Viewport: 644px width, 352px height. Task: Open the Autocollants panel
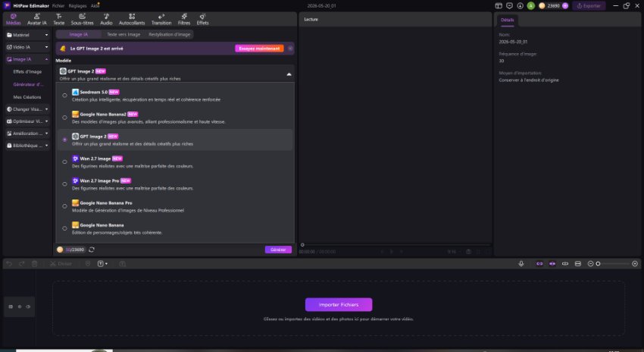132,19
